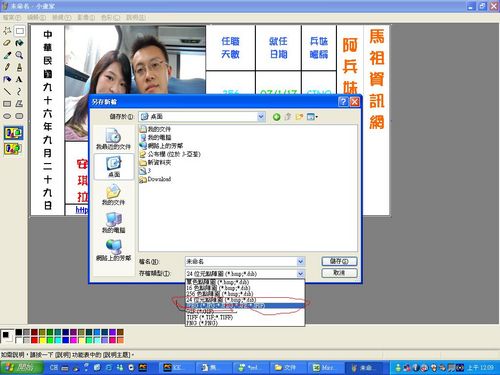Pick the red color swatch in palette

(34, 340)
